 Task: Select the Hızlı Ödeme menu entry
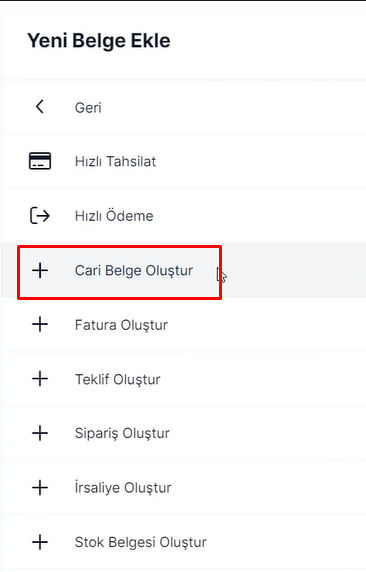tap(114, 216)
